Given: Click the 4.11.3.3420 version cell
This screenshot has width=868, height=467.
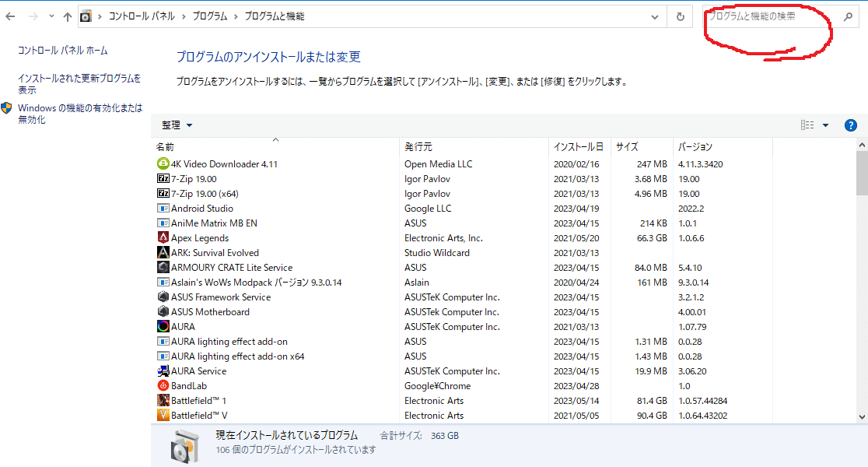Looking at the screenshot, I should pyautogui.click(x=700, y=164).
